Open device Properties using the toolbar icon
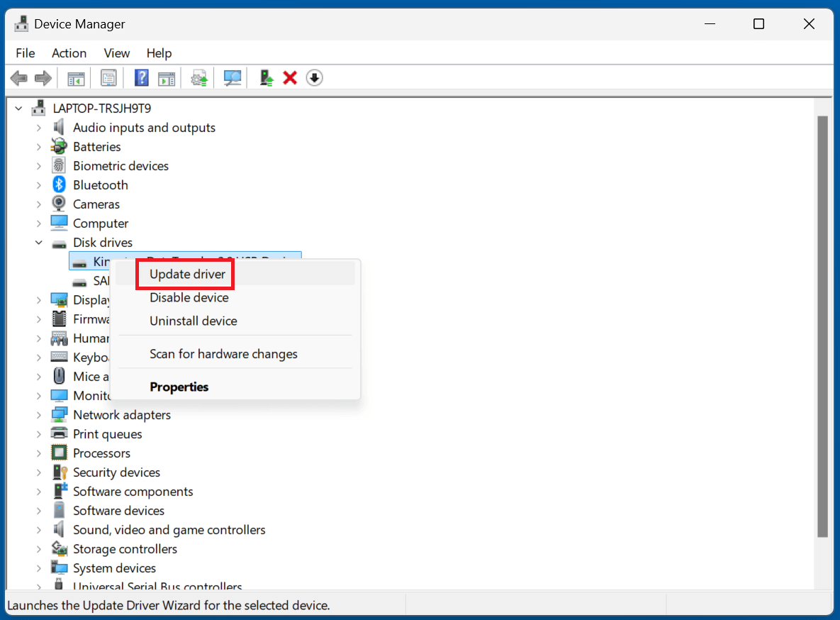The image size is (840, 620). coord(108,77)
